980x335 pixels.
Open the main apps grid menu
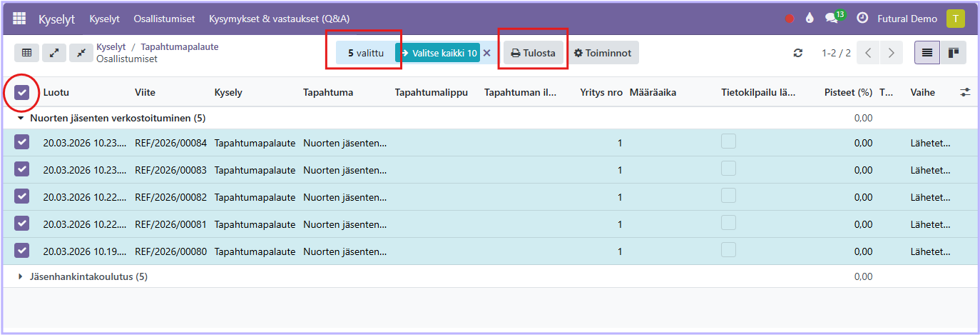pos(20,19)
